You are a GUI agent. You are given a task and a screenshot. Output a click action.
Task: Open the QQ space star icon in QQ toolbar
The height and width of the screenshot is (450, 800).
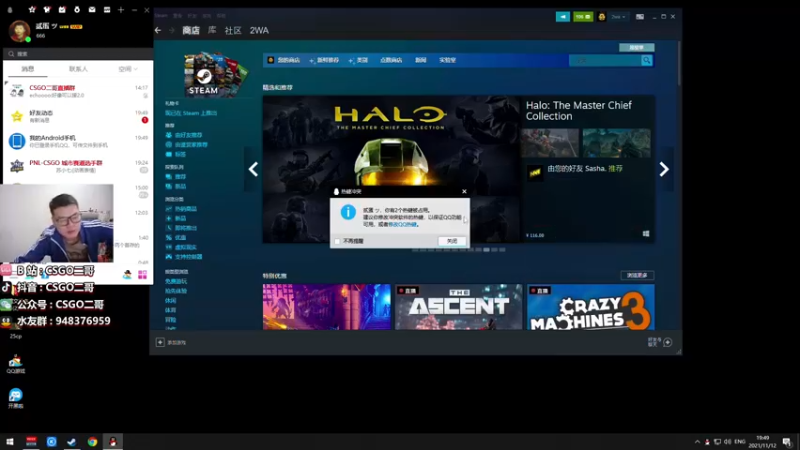[x=32, y=10]
